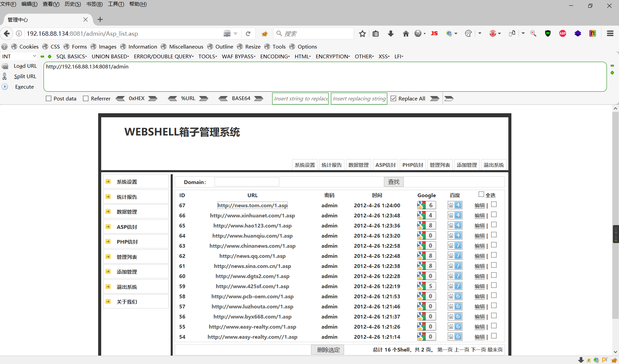Image resolution: width=619 pixels, height=364 pixels.
Task: Check the checkbox for row ID 54
Action: 494,336
